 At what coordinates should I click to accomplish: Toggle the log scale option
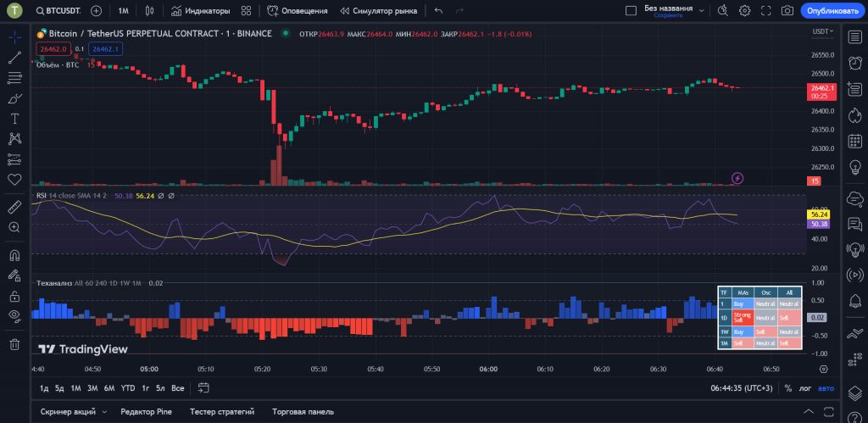coord(805,388)
